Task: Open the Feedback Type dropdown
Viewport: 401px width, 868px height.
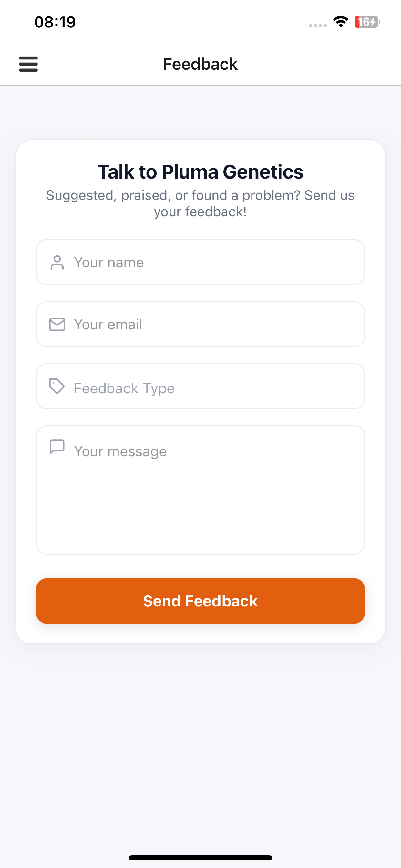Action: (200, 386)
